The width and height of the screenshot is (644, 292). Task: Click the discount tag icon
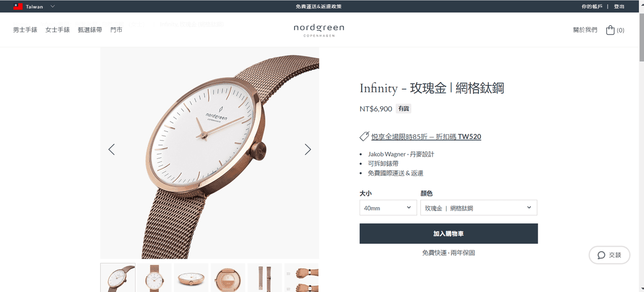click(364, 136)
